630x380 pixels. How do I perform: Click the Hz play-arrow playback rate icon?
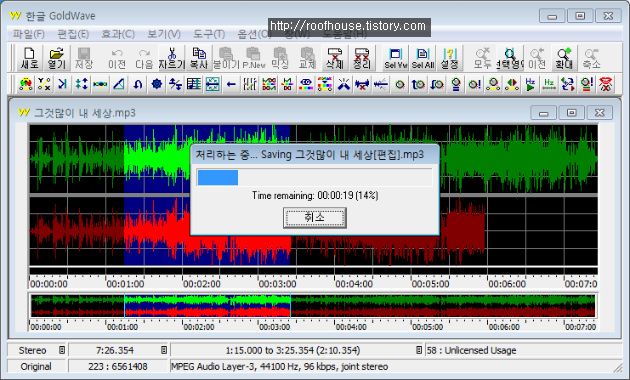[x=530, y=84]
